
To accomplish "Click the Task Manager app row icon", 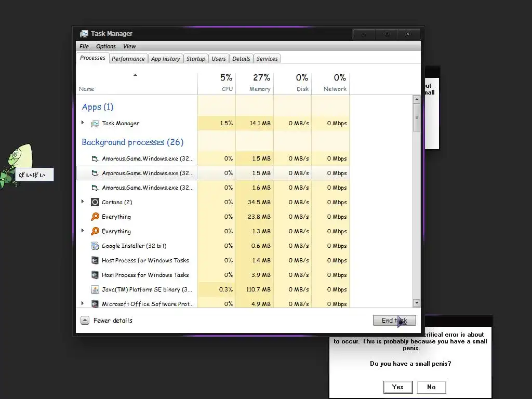I will (x=95, y=124).
